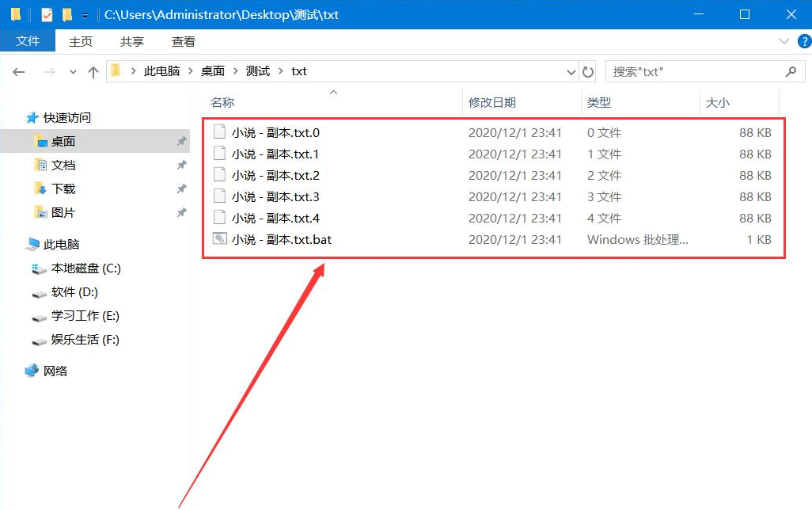Viewport: 812px width, 510px height.
Task: Click file icon of 小说 - 副本.txt.0
Action: point(219,132)
